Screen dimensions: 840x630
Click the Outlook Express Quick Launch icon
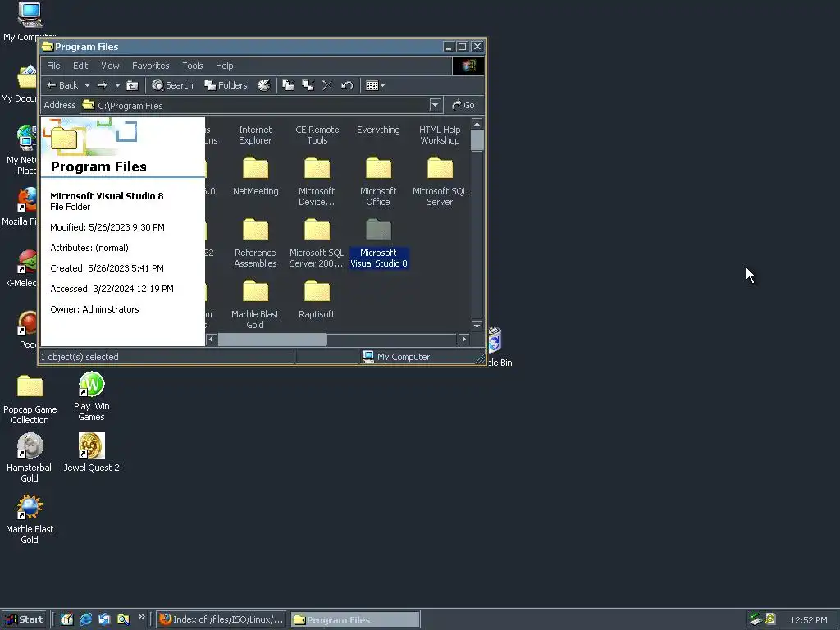point(104,619)
